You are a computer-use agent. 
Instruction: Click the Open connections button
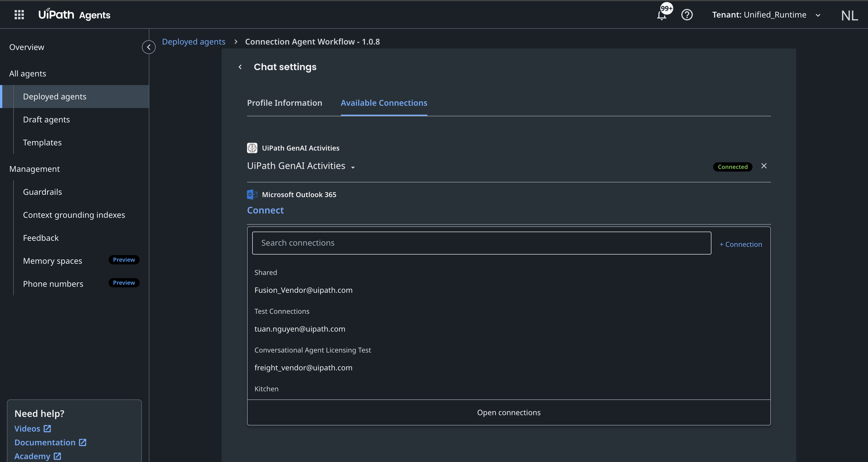click(509, 413)
